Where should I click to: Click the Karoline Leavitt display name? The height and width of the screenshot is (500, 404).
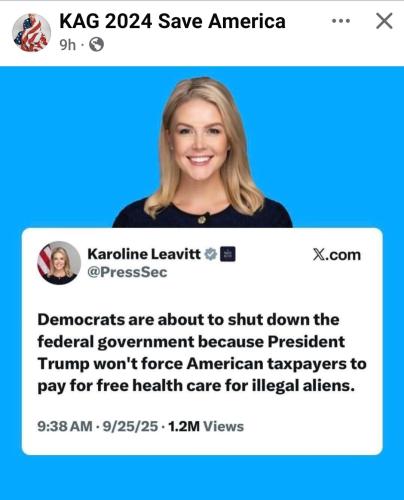144,254
